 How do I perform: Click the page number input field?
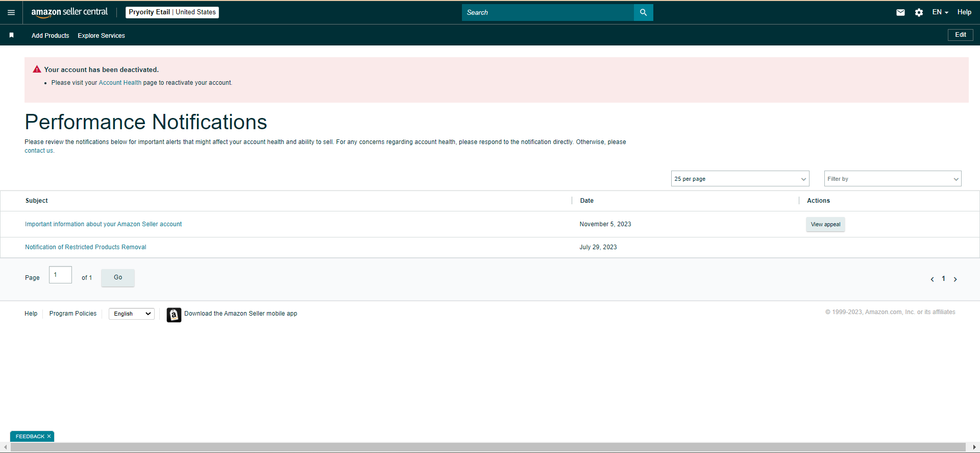coord(60,275)
